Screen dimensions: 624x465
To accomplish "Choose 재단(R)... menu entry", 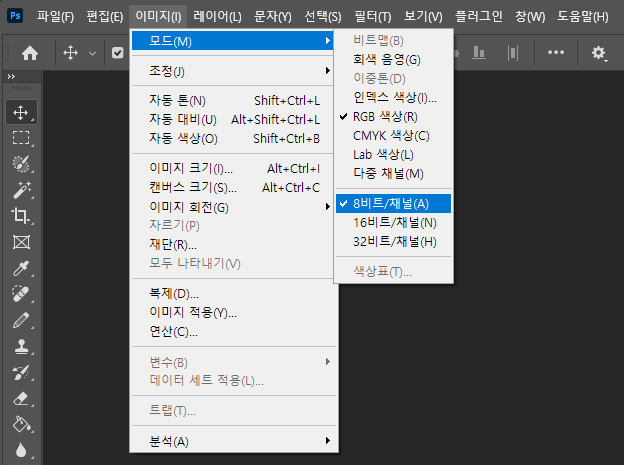I will click(232, 244).
